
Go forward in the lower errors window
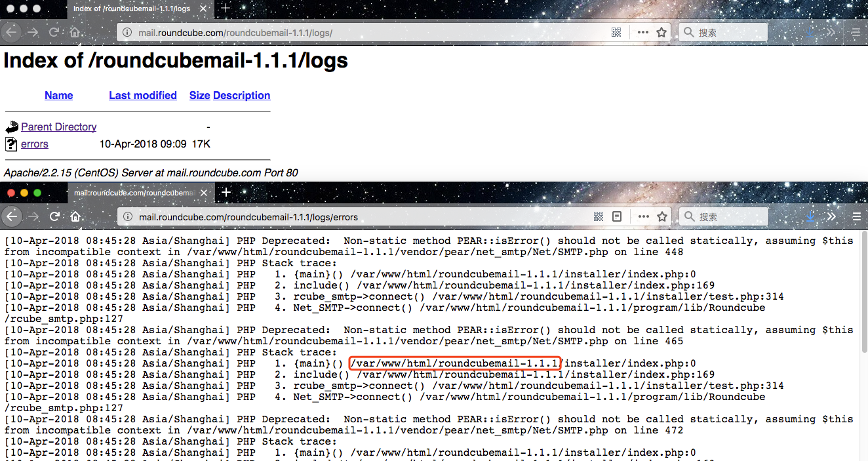(33, 216)
